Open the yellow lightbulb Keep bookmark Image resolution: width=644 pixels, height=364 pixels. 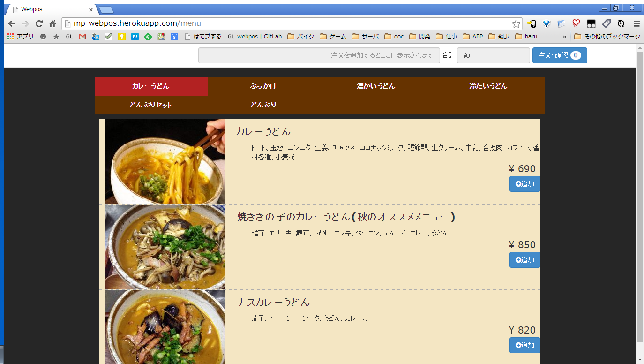122,36
